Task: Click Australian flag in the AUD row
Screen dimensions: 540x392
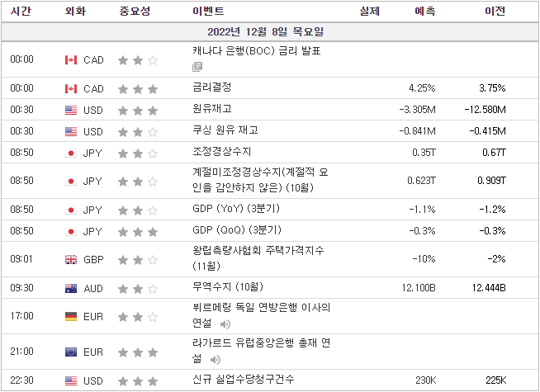Action: pos(71,288)
